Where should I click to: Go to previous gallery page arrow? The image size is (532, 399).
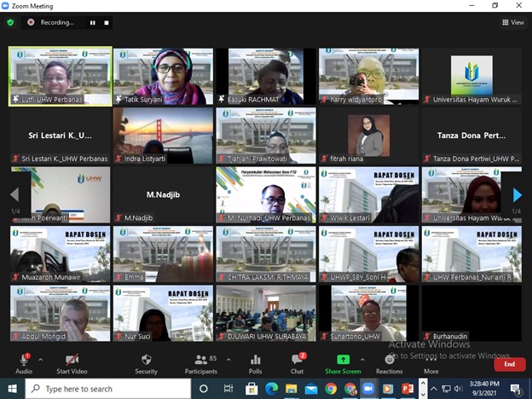(x=14, y=194)
